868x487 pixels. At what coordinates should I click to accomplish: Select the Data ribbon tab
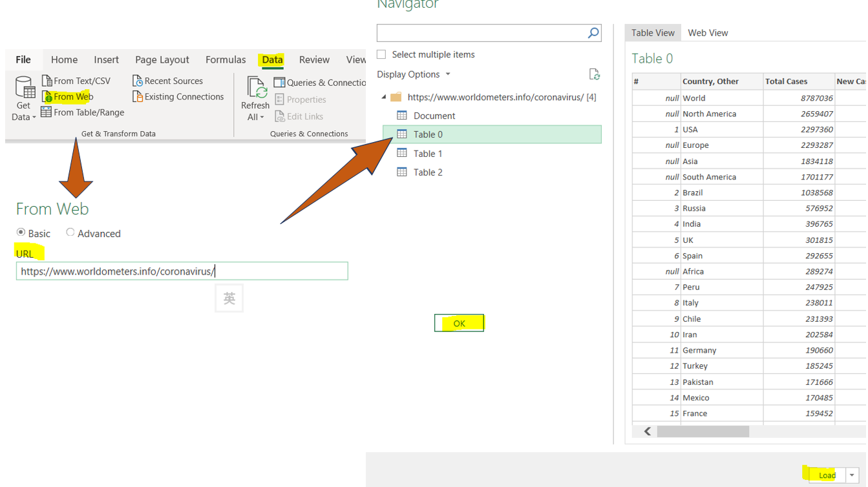(x=272, y=59)
